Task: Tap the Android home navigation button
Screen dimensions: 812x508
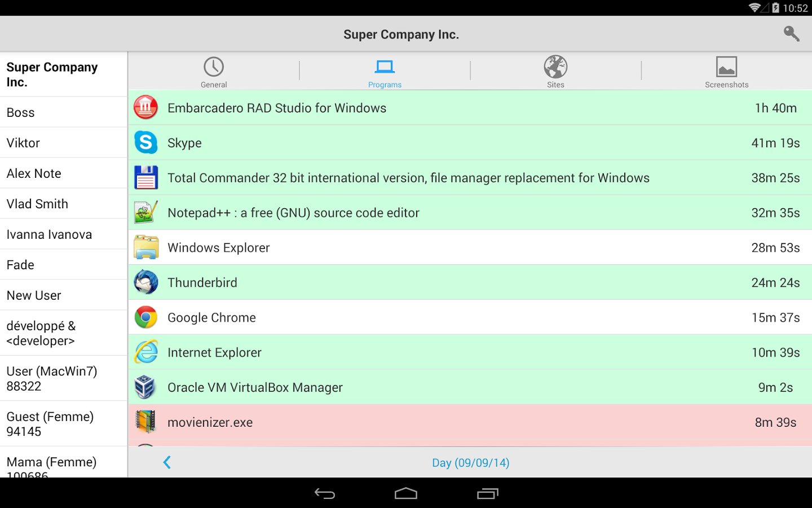Action: point(406,494)
